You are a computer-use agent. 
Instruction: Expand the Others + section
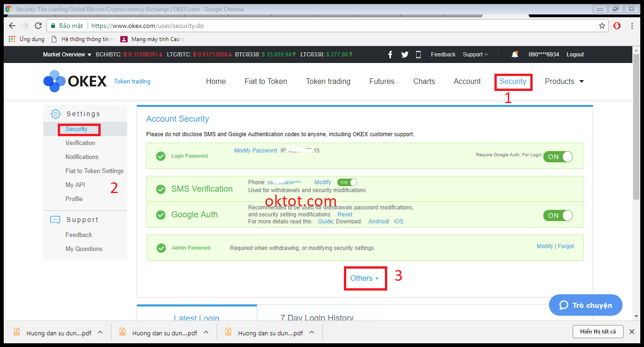click(x=365, y=278)
